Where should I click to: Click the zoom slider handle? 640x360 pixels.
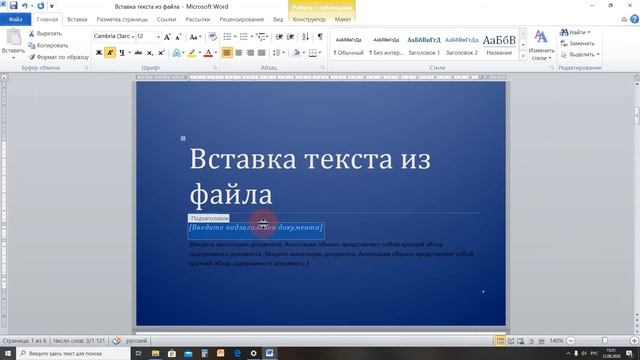pos(604,340)
